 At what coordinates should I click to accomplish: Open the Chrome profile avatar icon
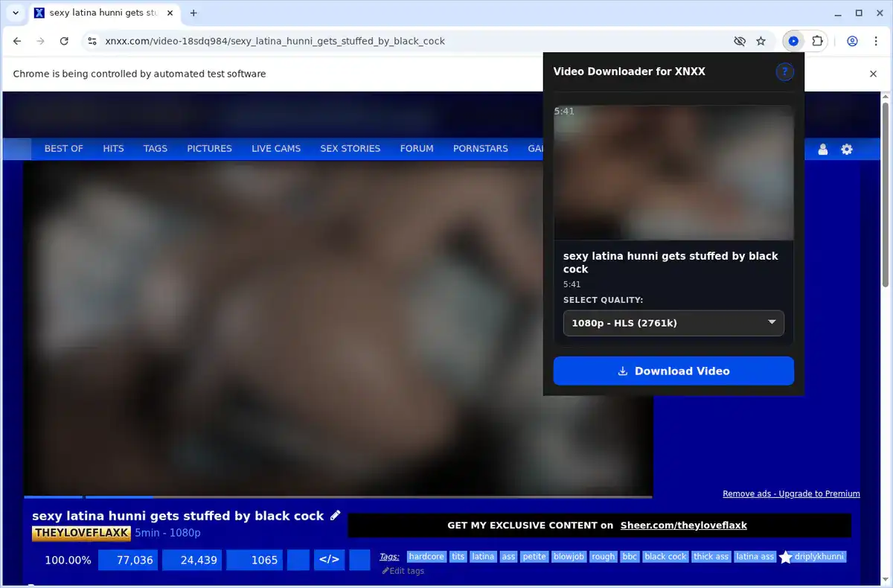point(852,41)
